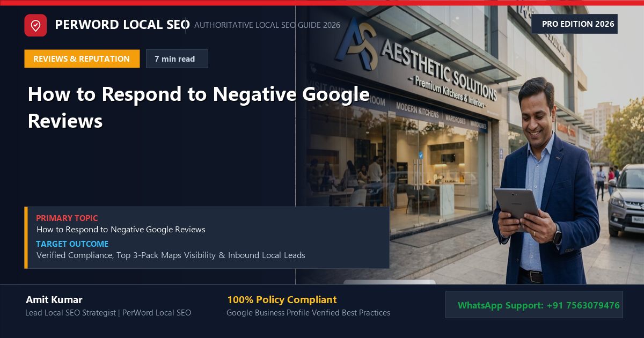Click the tablet held by the man
644x338 pixels.
pos(516,203)
